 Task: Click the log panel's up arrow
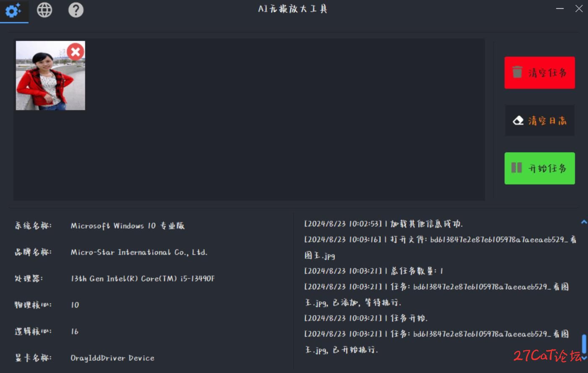tap(584, 222)
